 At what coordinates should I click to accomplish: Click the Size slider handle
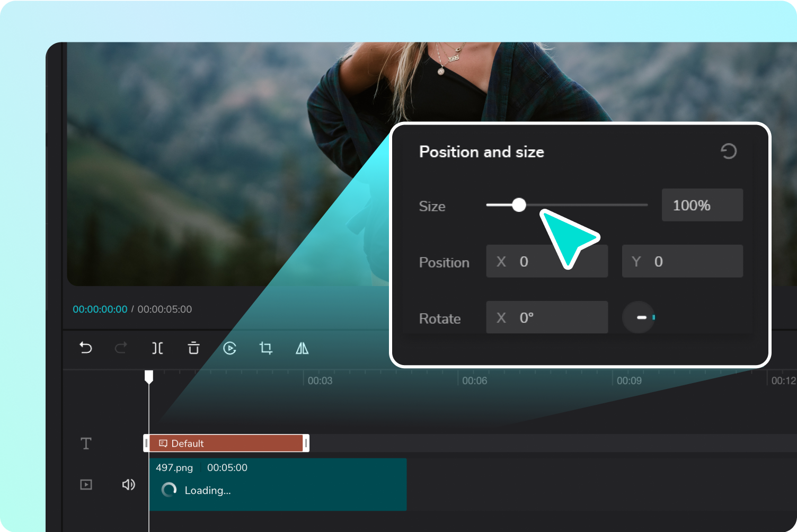tap(519, 205)
